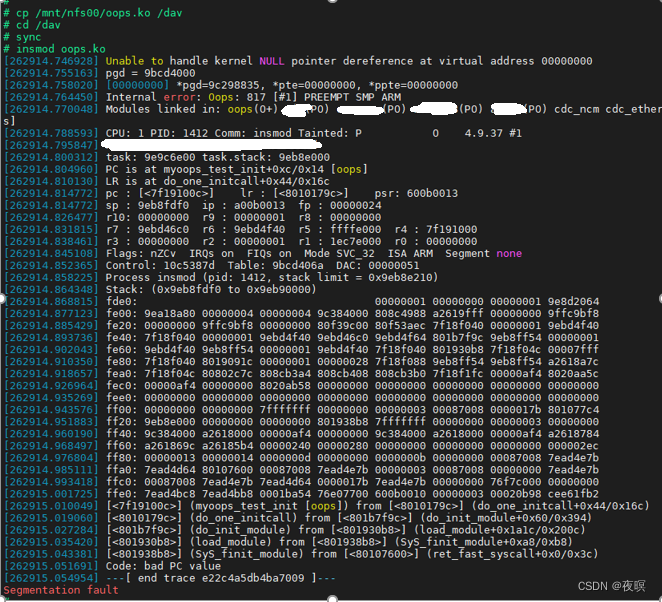Image resolution: width=662 pixels, height=602 pixels.
Task: Click the magenta 'NULL' keyword
Action: point(271,61)
